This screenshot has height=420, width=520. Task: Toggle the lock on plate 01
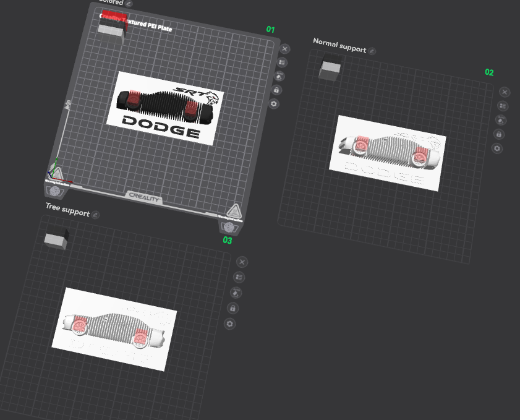(x=276, y=90)
